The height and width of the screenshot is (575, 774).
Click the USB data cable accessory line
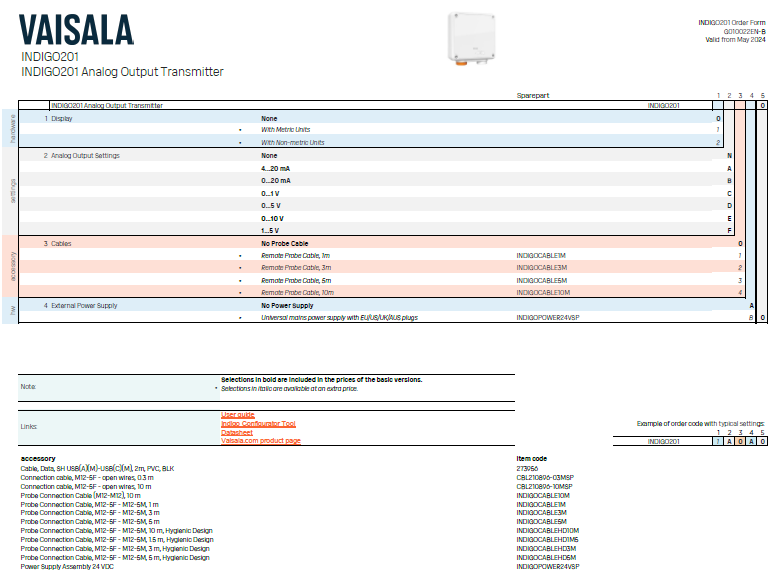coord(97,468)
